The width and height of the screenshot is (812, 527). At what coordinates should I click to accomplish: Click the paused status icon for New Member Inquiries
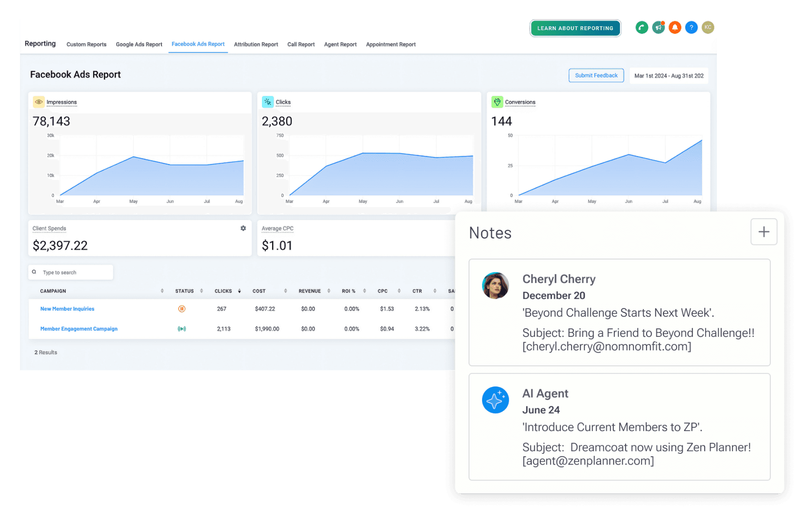pyautogui.click(x=182, y=309)
